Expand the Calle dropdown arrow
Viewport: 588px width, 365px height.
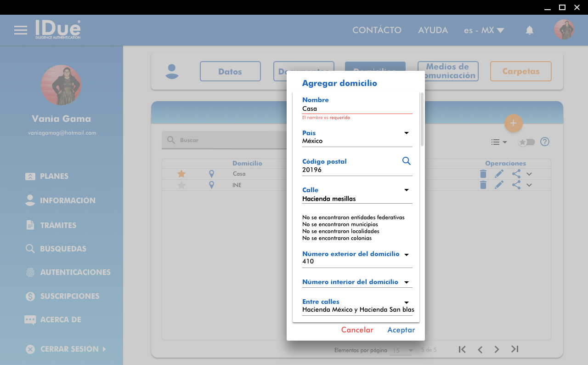point(406,190)
